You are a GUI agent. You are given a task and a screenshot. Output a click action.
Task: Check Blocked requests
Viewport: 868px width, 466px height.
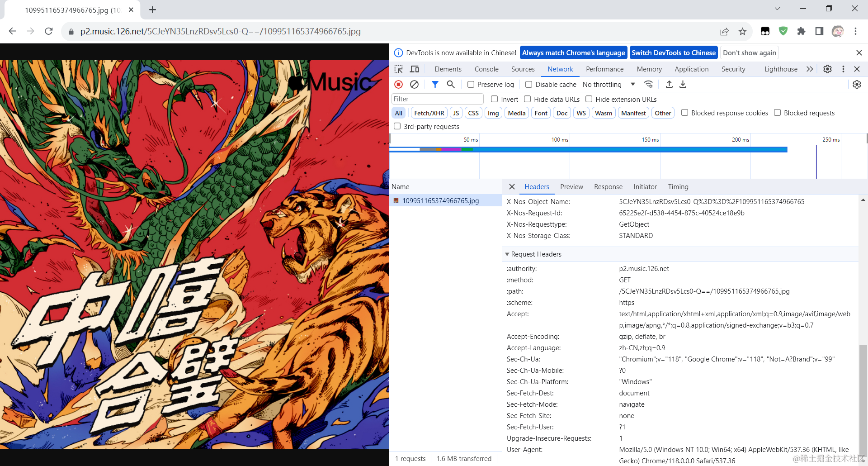(x=777, y=113)
